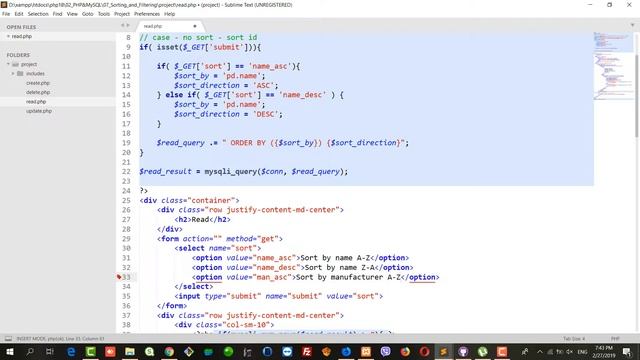The height and width of the screenshot is (360, 640).
Task: Open FileZilla from taskbar
Action: coord(307,352)
